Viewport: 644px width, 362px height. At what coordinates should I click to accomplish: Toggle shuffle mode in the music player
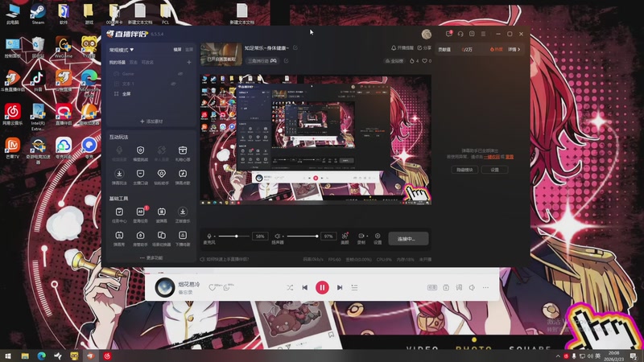coord(290,288)
